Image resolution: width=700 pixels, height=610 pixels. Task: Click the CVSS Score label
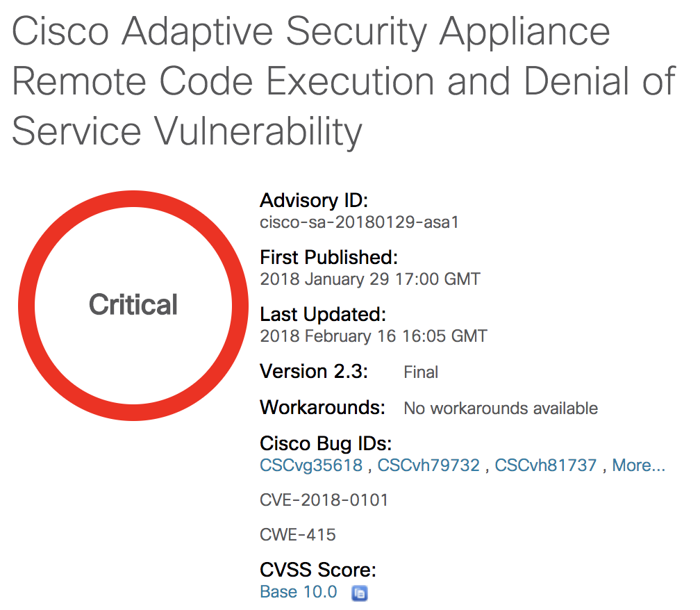(318, 570)
